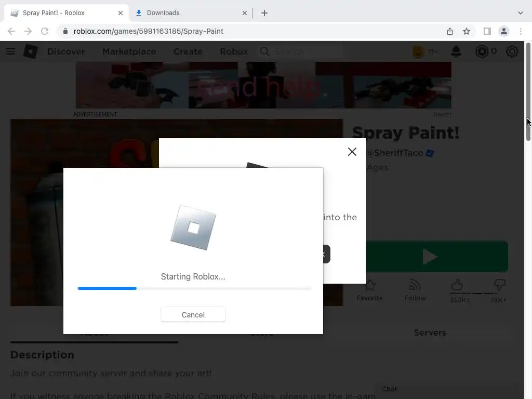Open the Create page
Image resolution: width=532 pixels, height=399 pixels.
[188, 51]
